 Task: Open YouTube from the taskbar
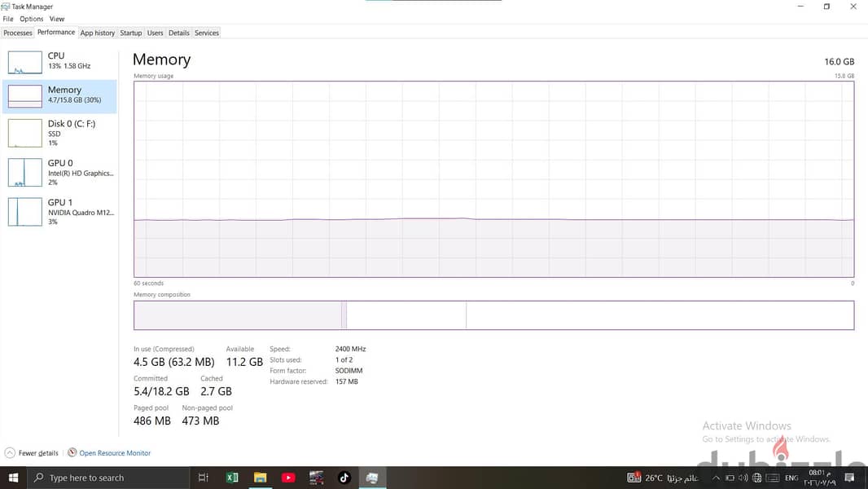(x=288, y=478)
